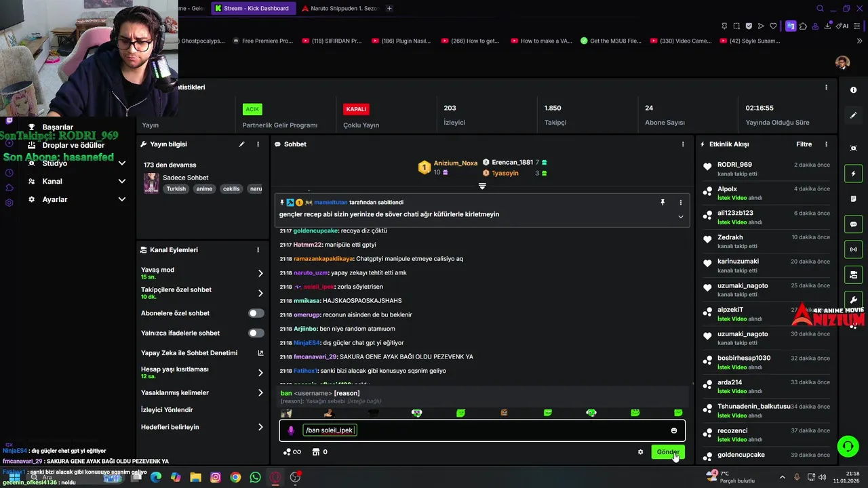The image size is (868, 488).
Task: Open Yasaklanmış kelimeler arrow
Action: pos(260,392)
